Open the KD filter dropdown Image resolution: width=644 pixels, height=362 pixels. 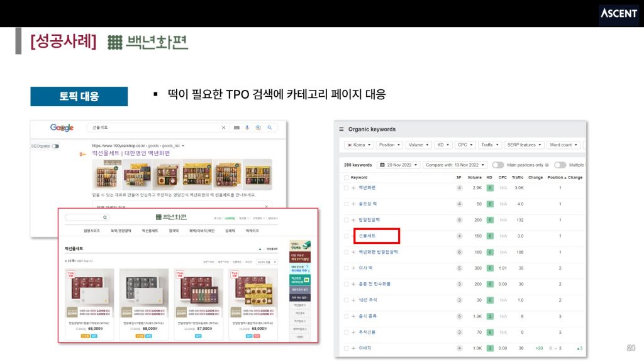coord(443,145)
